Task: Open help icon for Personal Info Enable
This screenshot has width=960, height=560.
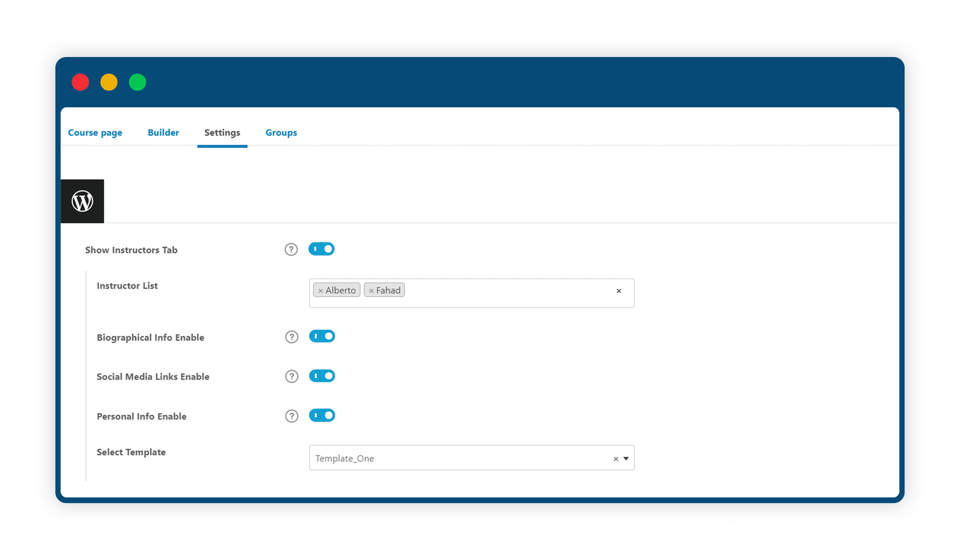Action: click(292, 416)
